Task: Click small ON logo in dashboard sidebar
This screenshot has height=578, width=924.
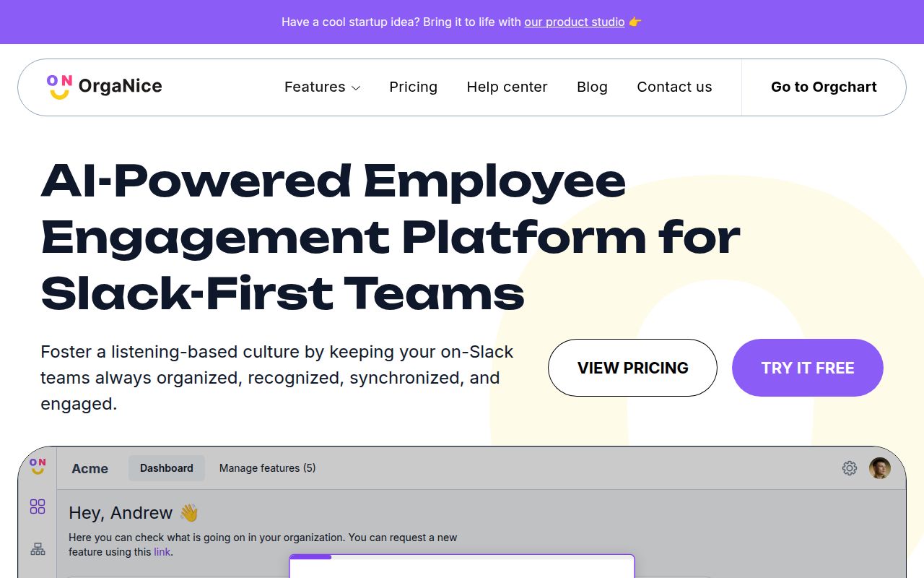Action: coord(38,466)
